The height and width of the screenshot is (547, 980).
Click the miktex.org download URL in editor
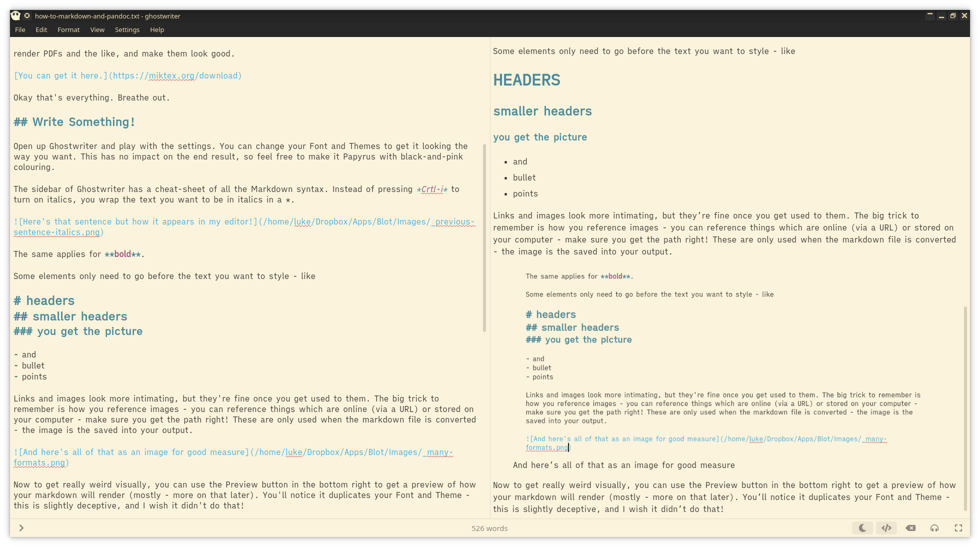pos(175,75)
